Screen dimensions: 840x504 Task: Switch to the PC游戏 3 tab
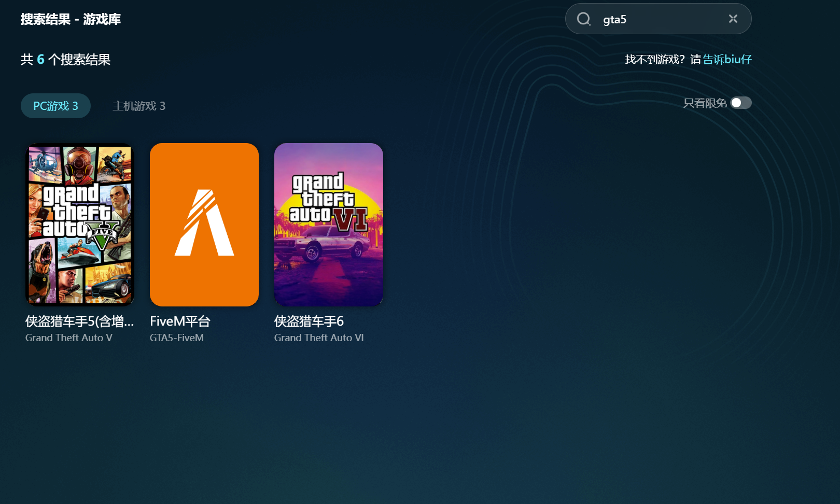click(55, 106)
